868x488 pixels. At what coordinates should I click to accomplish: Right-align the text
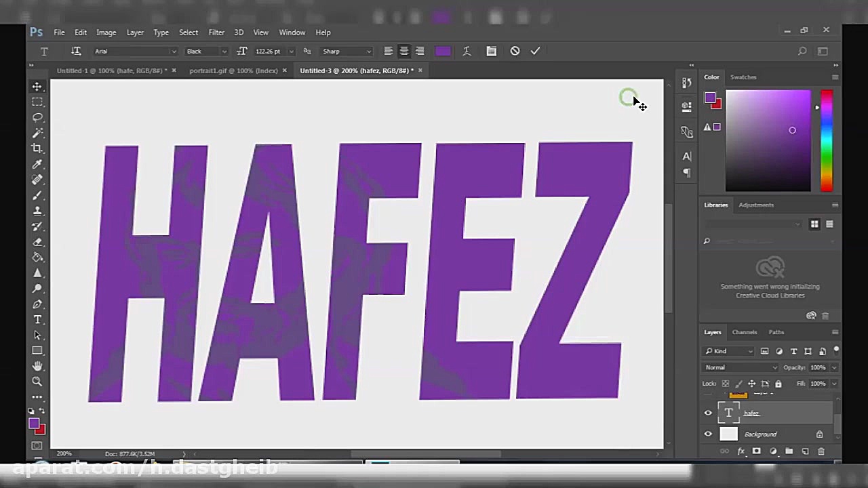[420, 51]
